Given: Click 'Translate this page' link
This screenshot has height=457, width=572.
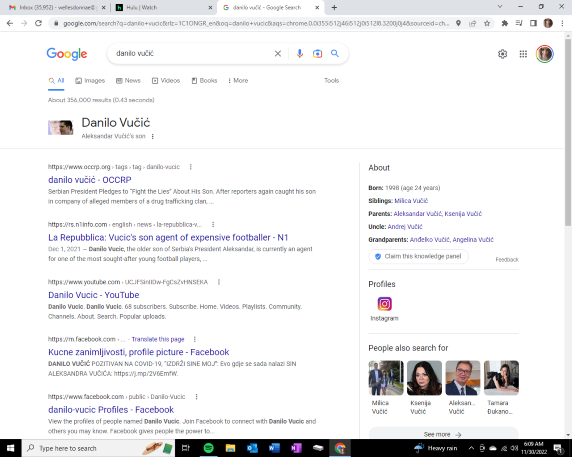Looking at the screenshot, I should (x=158, y=339).
